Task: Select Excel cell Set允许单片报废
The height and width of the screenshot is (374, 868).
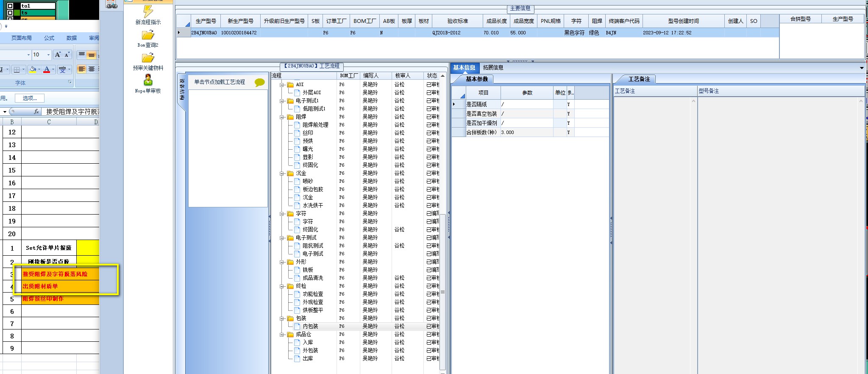Action: (49, 248)
